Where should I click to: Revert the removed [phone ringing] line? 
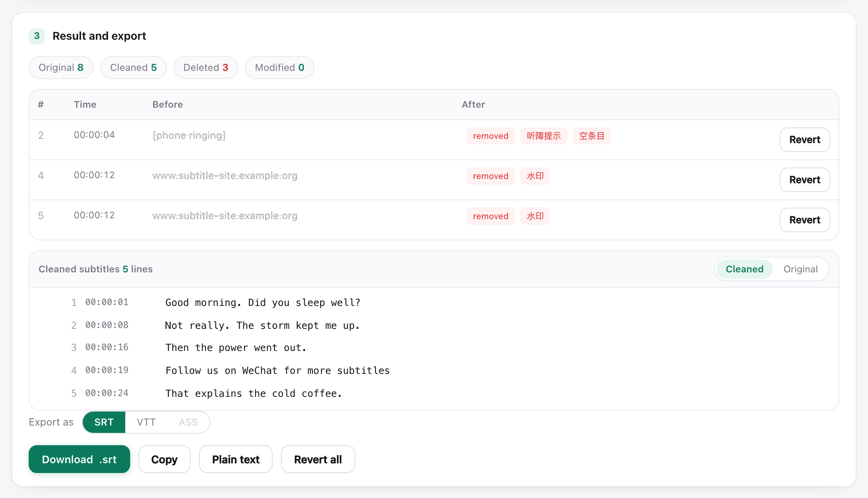805,140
